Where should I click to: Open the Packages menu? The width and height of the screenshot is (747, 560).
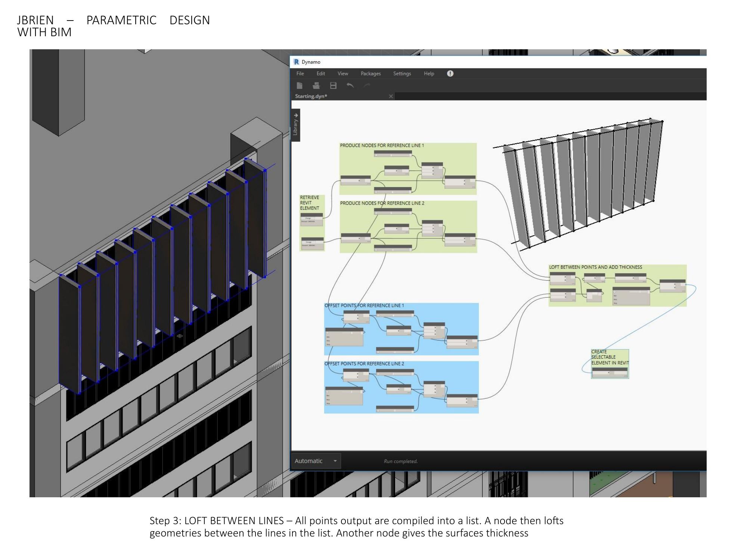(371, 74)
